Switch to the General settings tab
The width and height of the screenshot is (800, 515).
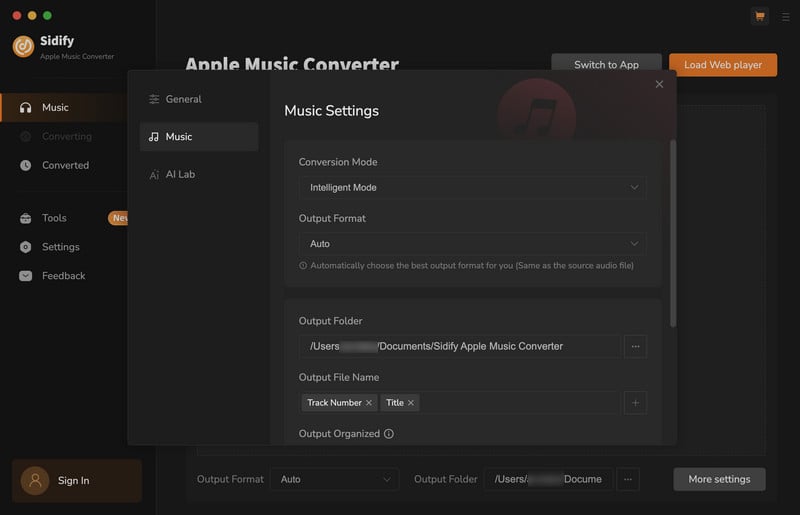(x=199, y=99)
